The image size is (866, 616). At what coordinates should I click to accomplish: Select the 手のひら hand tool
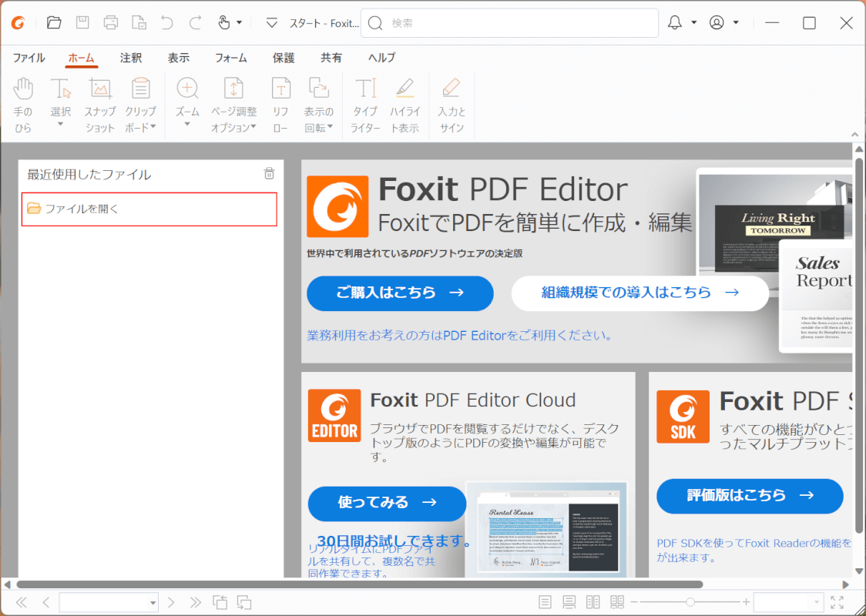click(x=23, y=105)
